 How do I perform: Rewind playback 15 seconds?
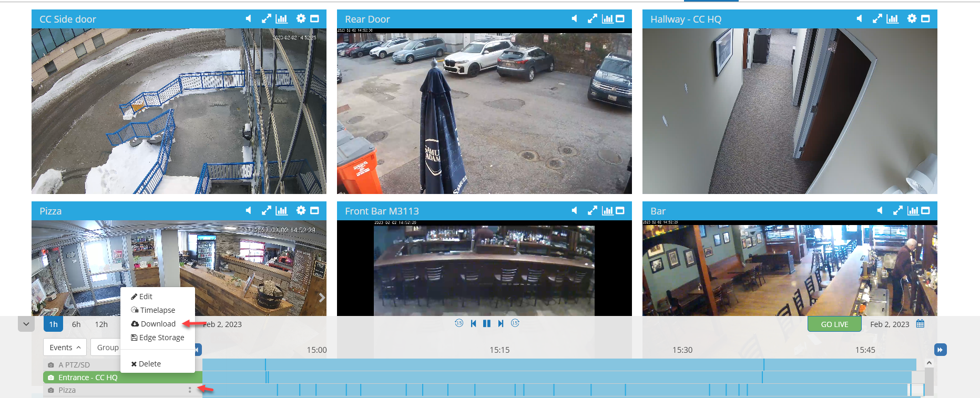pyautogui.click(x=459, y=323)
